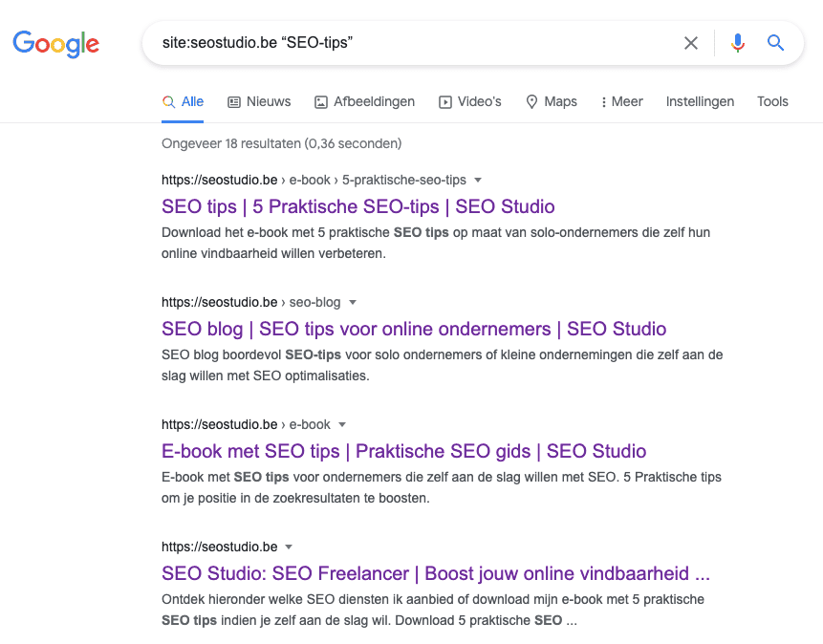The image size is (823, 644).
Task: Switch to the Nieuws tab
Action: click(x=259, y=102)
